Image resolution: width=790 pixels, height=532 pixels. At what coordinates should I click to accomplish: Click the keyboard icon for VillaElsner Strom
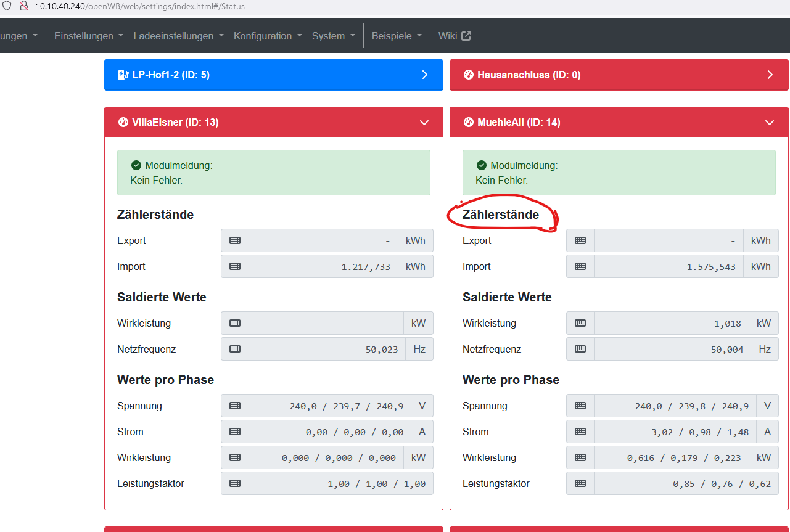click(235, 432)
